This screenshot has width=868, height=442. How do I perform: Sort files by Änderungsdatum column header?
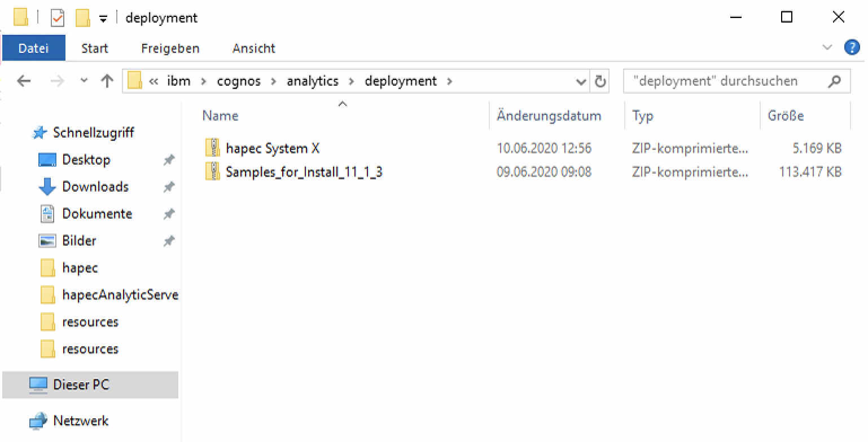(x=549, y=116)
